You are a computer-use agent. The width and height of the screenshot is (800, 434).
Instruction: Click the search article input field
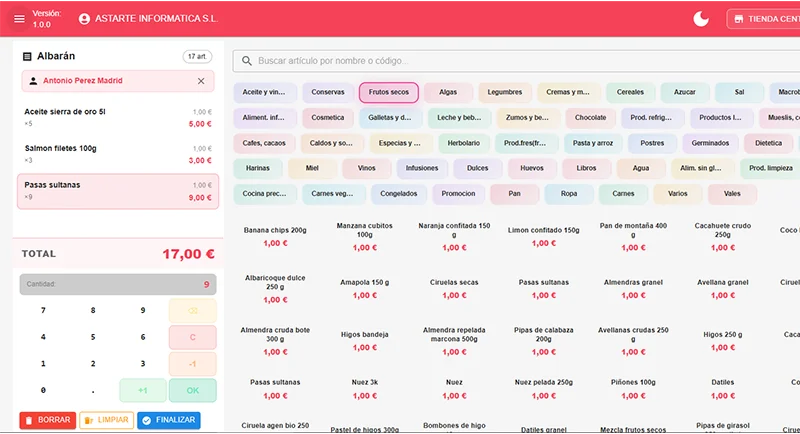[500, 61]
